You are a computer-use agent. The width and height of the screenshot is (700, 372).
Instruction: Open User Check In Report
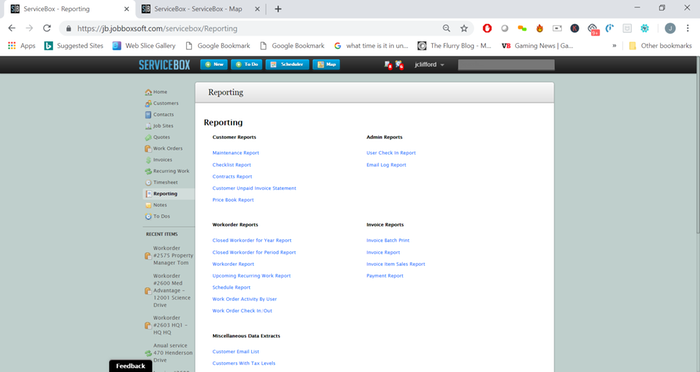[391, 153]
